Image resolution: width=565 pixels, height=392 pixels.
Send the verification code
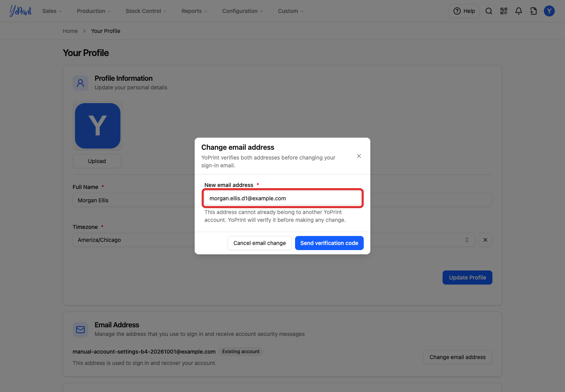[x=329, y=243]
